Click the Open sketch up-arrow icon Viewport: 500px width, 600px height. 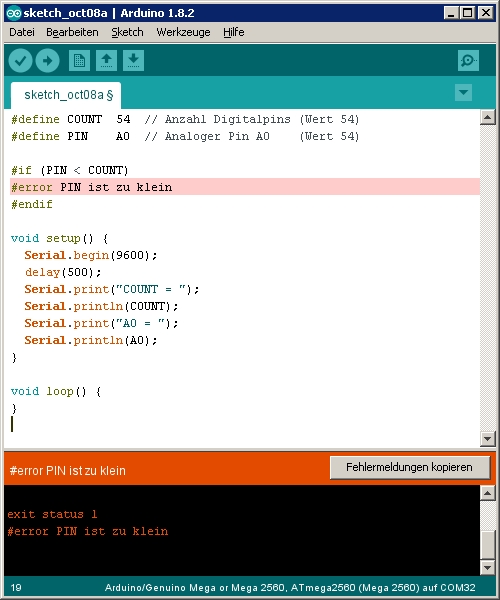[x=106, y=60]
